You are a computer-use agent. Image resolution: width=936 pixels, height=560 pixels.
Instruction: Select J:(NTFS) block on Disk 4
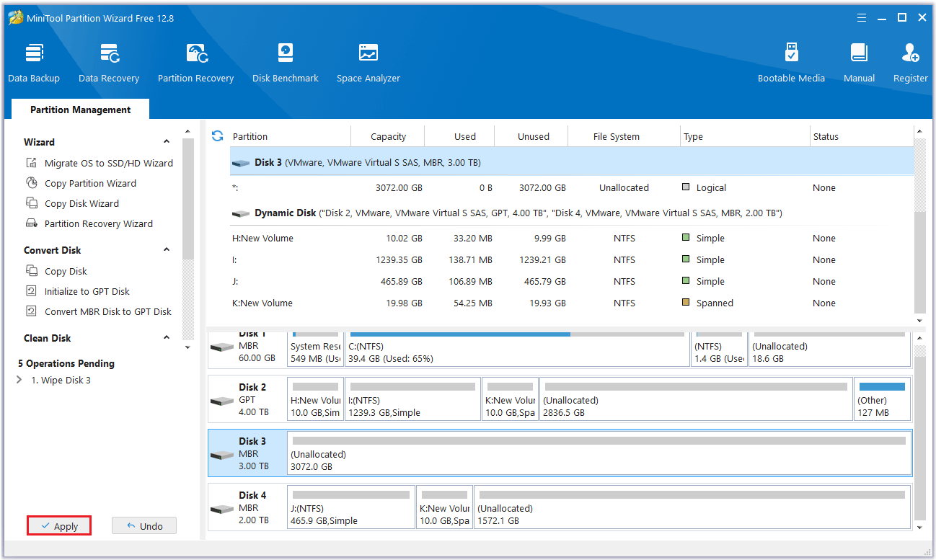(351, 507)
